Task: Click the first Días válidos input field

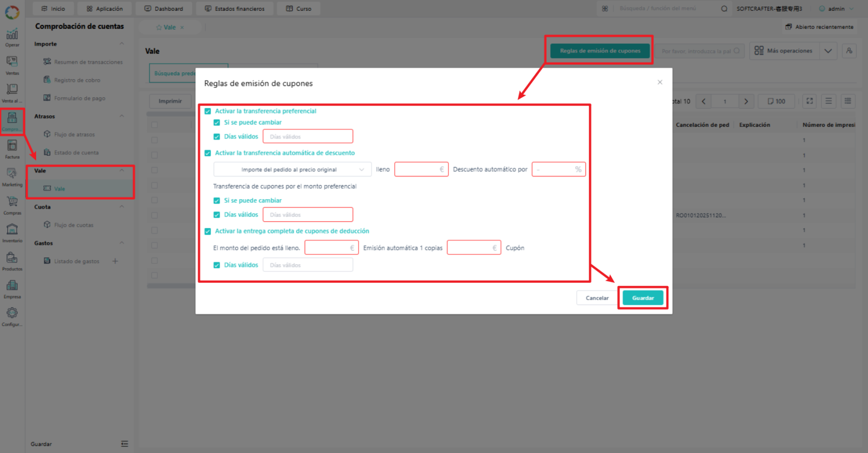Action: point(308,137)
